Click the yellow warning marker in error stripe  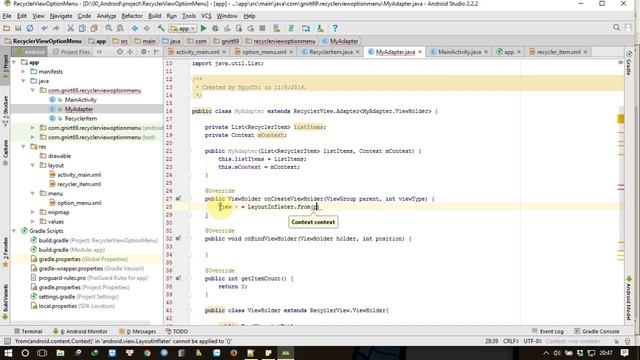click(x=620, y=119)
